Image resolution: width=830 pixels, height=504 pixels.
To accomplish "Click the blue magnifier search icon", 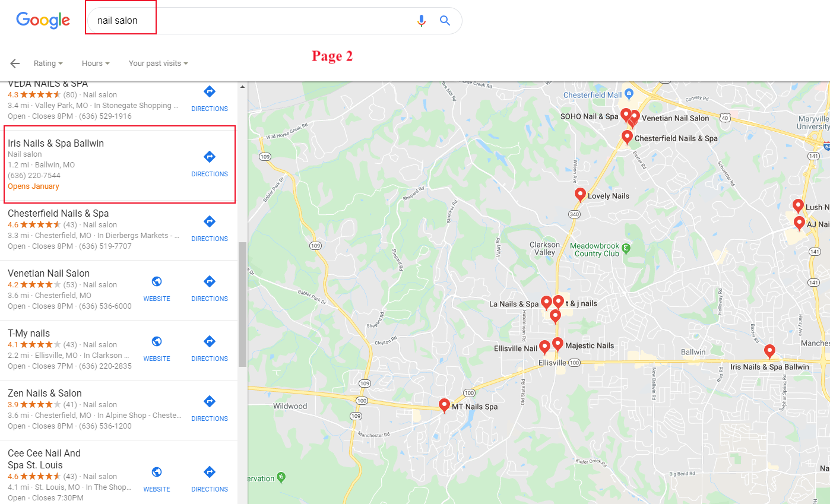I will pos(445,21).
